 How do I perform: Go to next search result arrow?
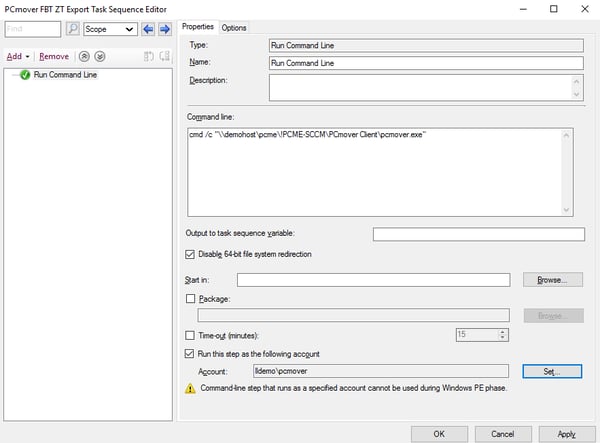165,29
